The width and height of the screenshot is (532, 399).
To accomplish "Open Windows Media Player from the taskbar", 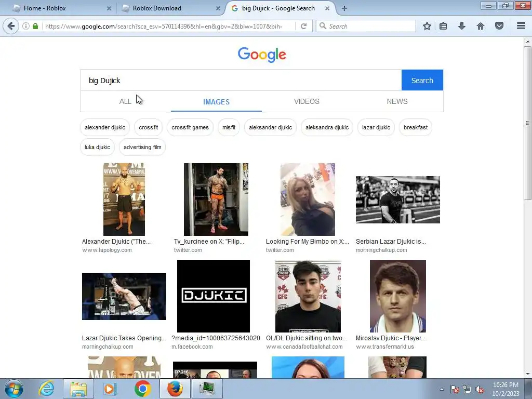I will (110, 389).
